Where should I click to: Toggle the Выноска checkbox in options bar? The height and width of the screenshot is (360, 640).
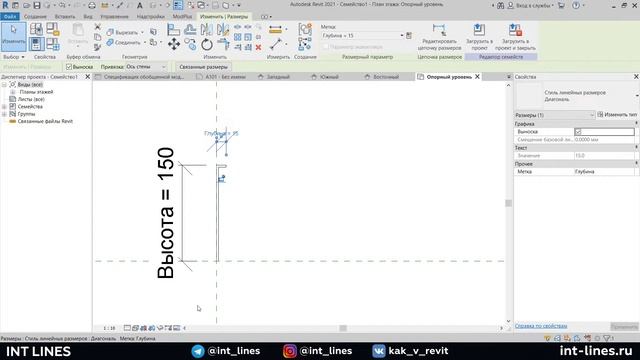[x=69, y=67]
